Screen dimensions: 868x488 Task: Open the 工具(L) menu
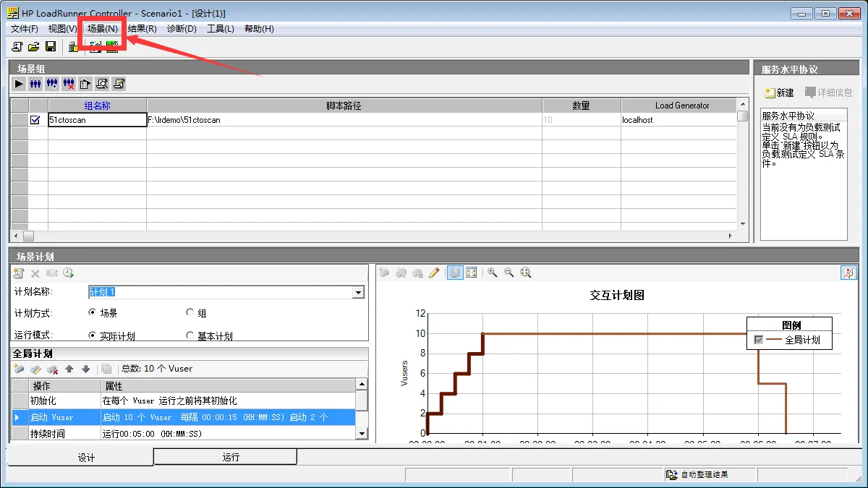(x=221, y=29)
